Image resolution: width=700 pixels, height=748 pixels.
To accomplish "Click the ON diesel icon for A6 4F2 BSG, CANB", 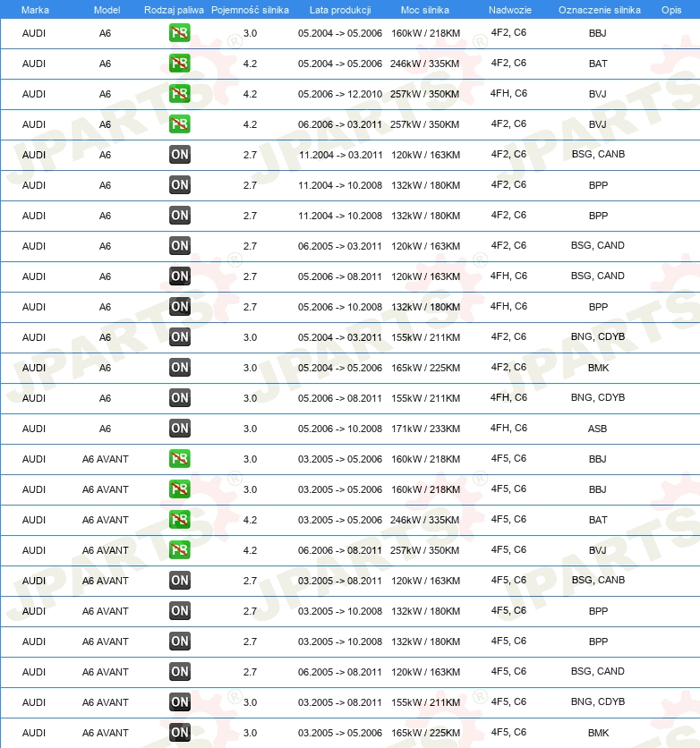I will point(179,155).
